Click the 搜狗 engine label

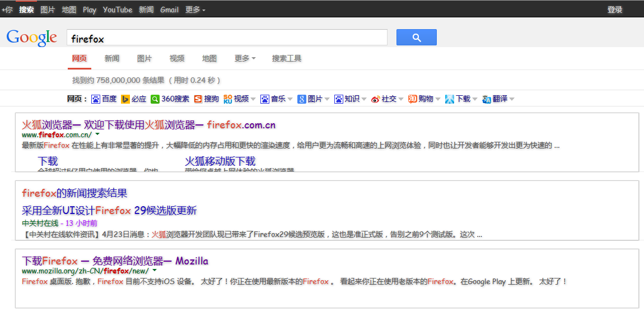click(x=212, y=99)
